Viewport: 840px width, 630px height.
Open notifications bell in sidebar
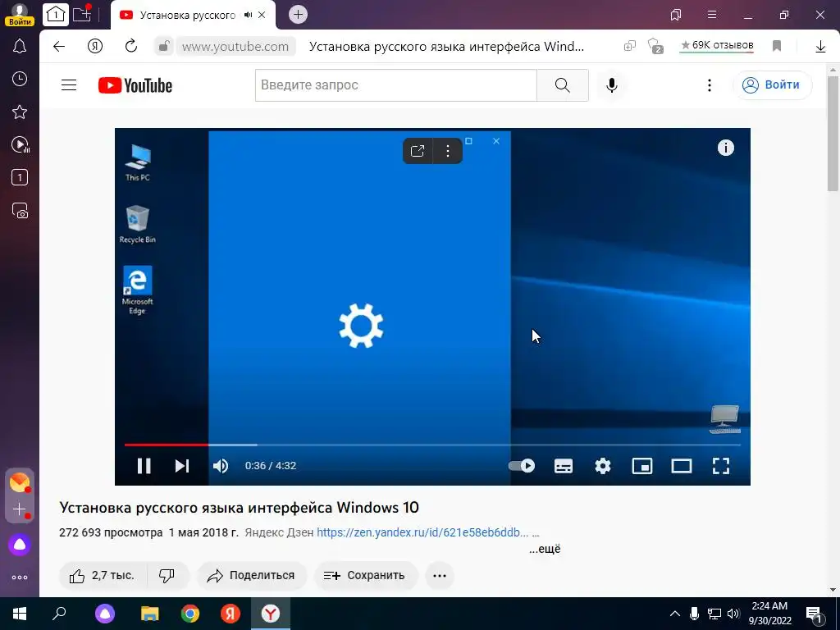click(x=20, y=46)
